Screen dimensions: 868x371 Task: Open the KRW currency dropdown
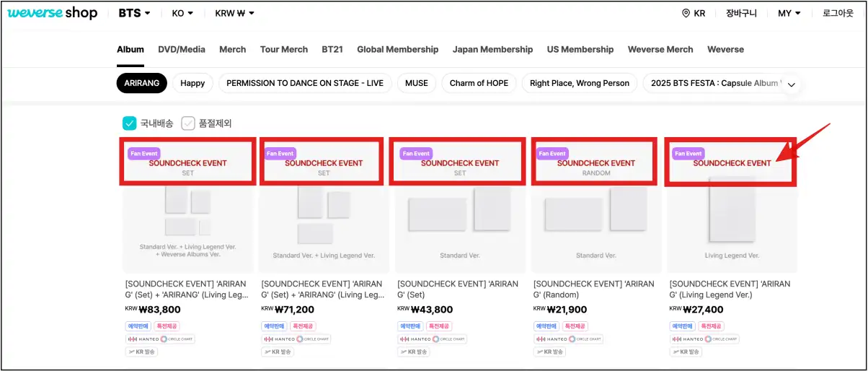tap(235, 13)
